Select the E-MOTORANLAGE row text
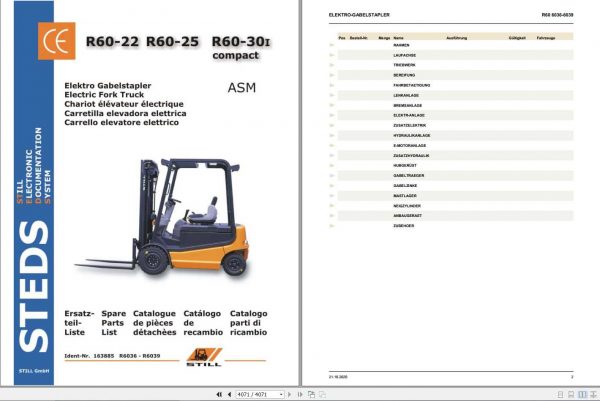The height and width of the screenshot is (401, 600). click(x=410, y=145)
